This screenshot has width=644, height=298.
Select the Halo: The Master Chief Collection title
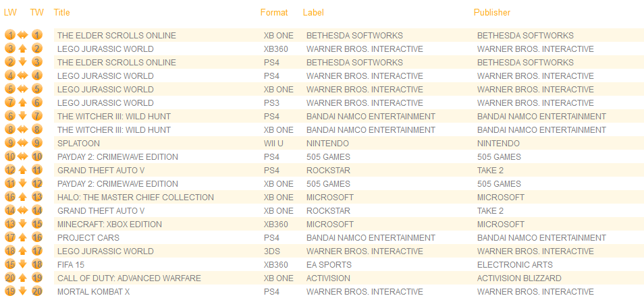point(136,198)
